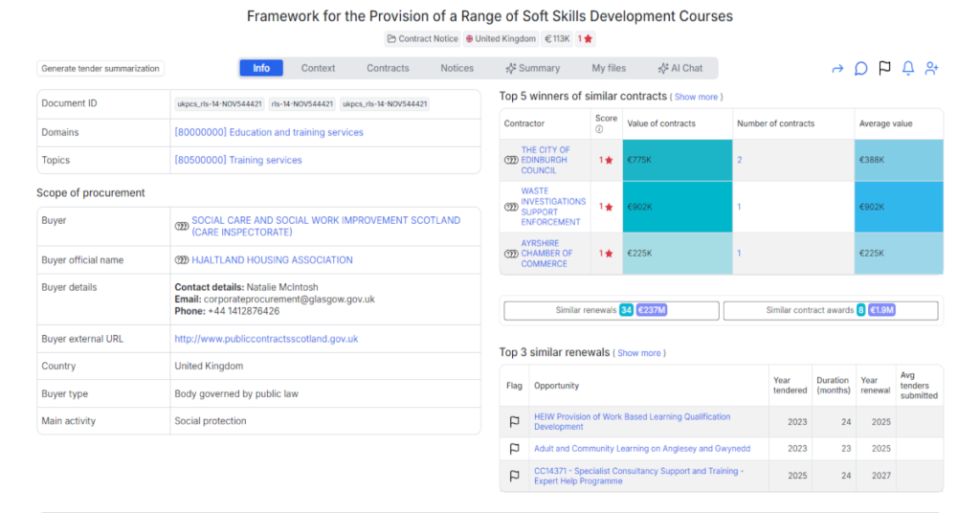Click the Similar contract awards button
Image resolution: width=980 pixels, height=513 pixels.
pos(831,310)
